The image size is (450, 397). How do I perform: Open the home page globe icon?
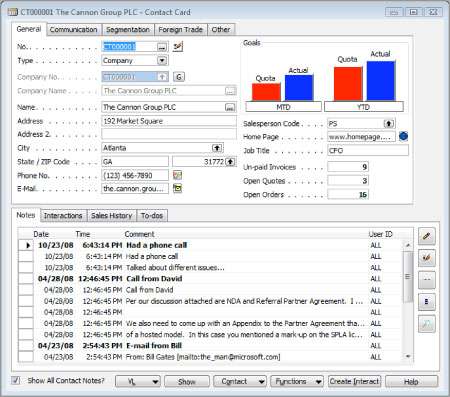click(x=403, y=136)
